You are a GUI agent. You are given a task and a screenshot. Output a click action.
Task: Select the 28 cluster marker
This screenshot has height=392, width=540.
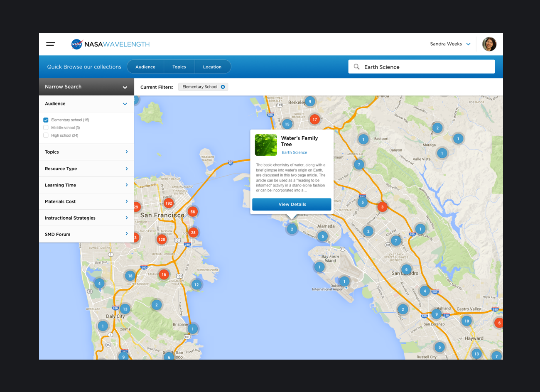coord(193,233)
